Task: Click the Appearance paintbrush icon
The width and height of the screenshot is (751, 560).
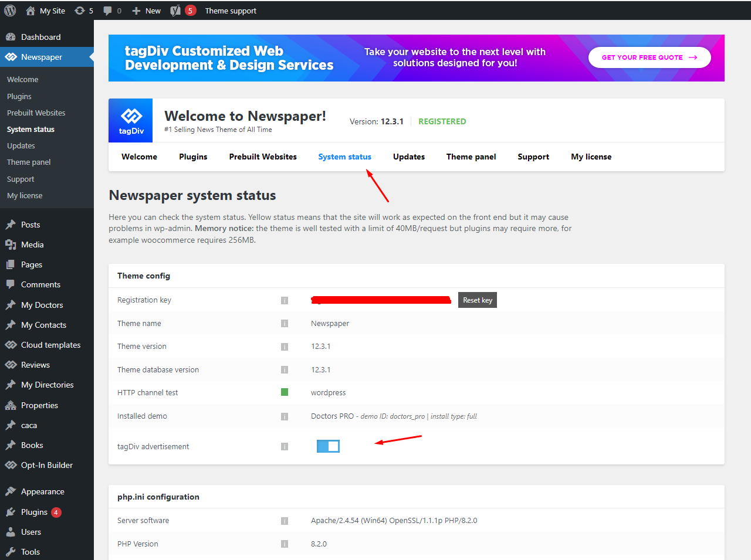Action: coord(11,491)
